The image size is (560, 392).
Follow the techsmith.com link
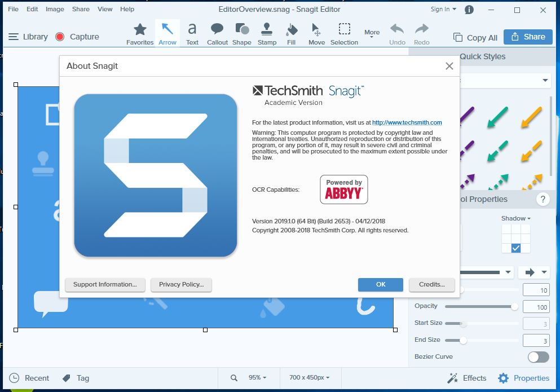[x=407, y=122]
